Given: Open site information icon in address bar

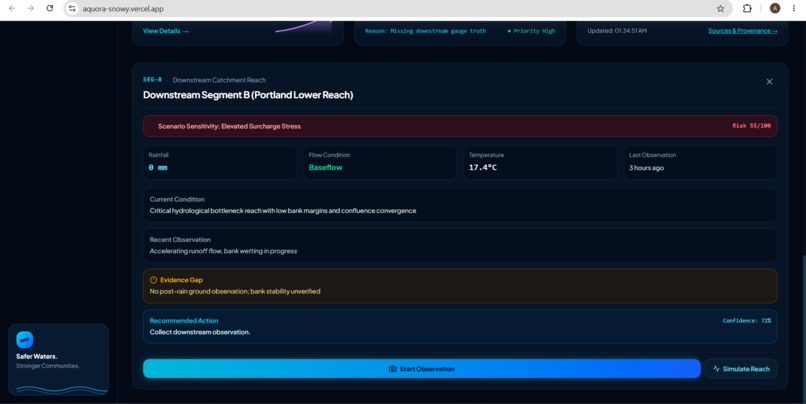Looking at the screenshot, I should pos(72,9).
